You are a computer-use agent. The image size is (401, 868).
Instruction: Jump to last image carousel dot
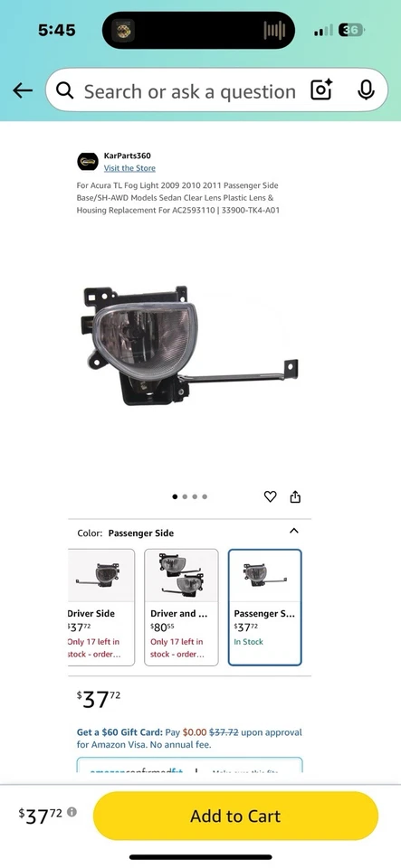(x=205, y=496)
